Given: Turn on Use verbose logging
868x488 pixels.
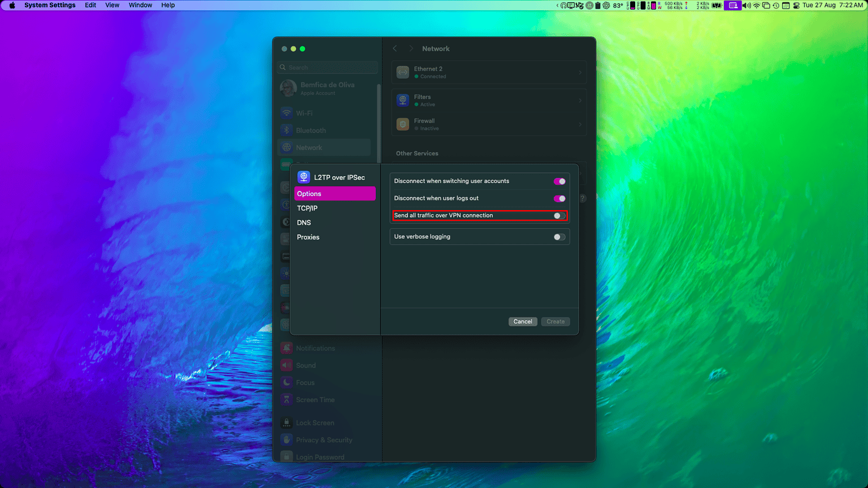Looking at the screenshot, I should point(559,237).
